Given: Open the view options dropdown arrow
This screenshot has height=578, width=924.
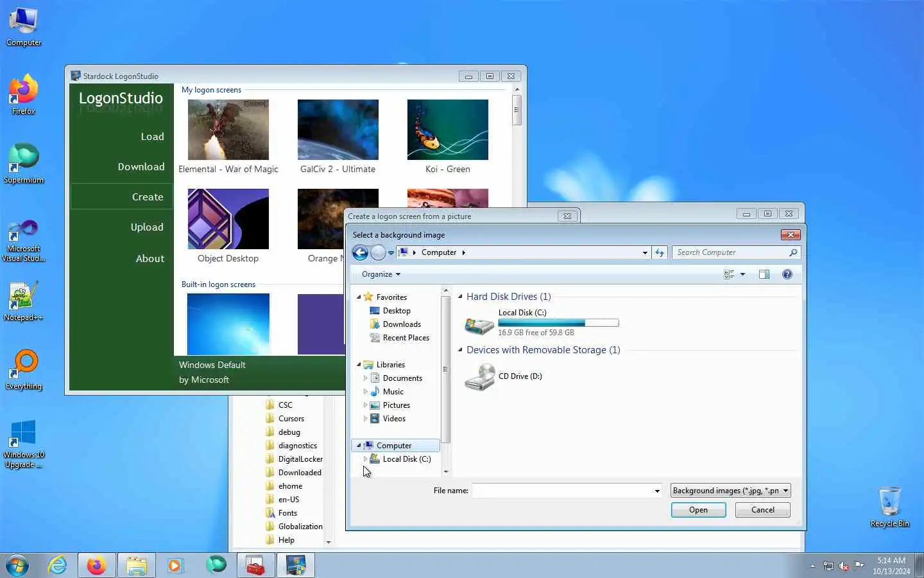Looking at the screenshot, I should (x=743, y=274).
